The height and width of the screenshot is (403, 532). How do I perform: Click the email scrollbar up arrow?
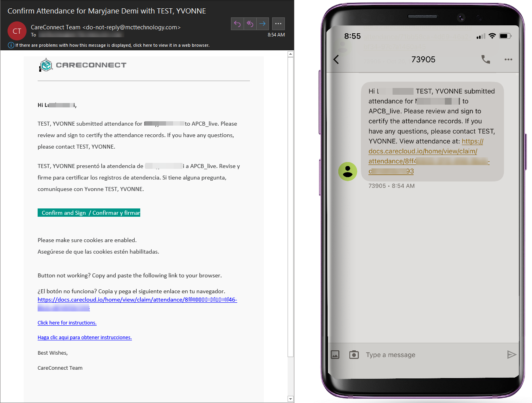click(x=291, y=54)
